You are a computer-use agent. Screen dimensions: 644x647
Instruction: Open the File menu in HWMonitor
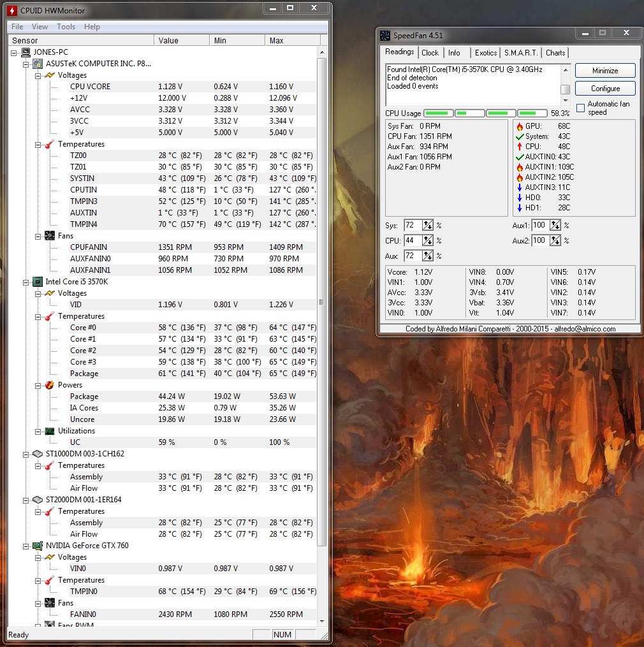pos(17,27)
